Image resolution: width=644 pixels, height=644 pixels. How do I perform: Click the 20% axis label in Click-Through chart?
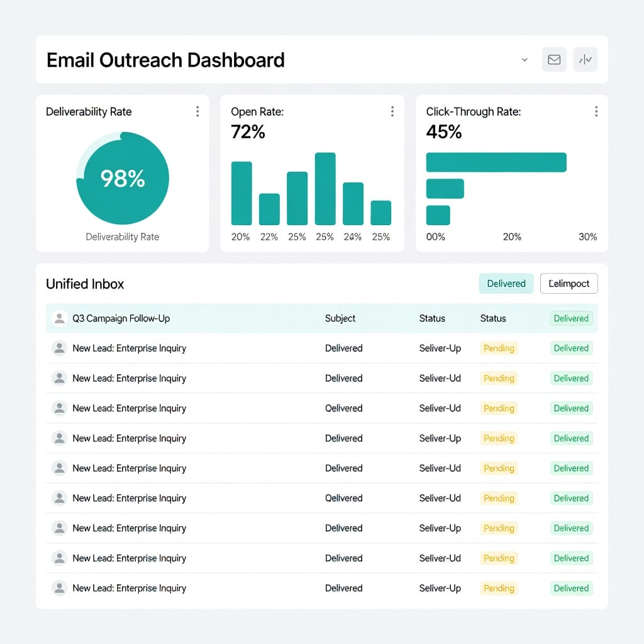512,237
